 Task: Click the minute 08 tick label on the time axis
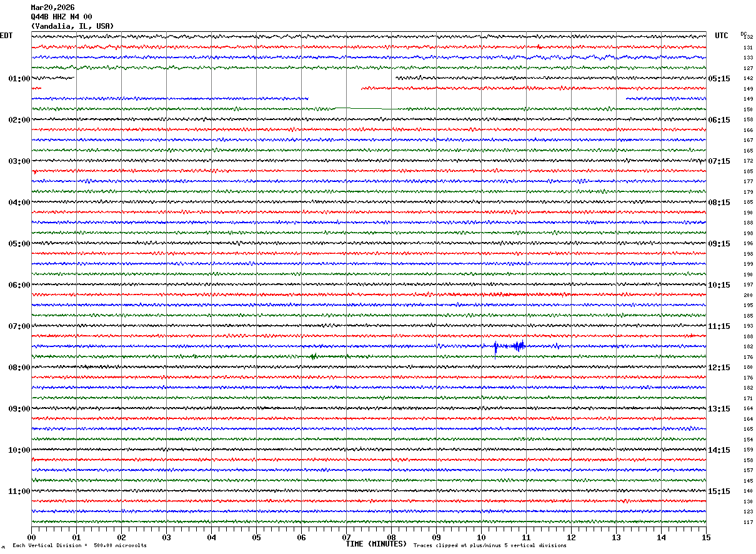[391, 538]
